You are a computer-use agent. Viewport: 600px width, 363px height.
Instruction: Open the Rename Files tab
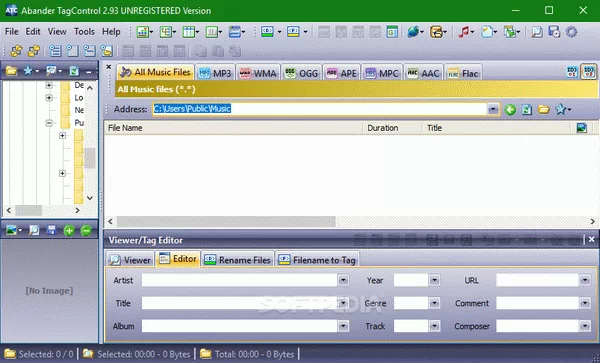238,260
